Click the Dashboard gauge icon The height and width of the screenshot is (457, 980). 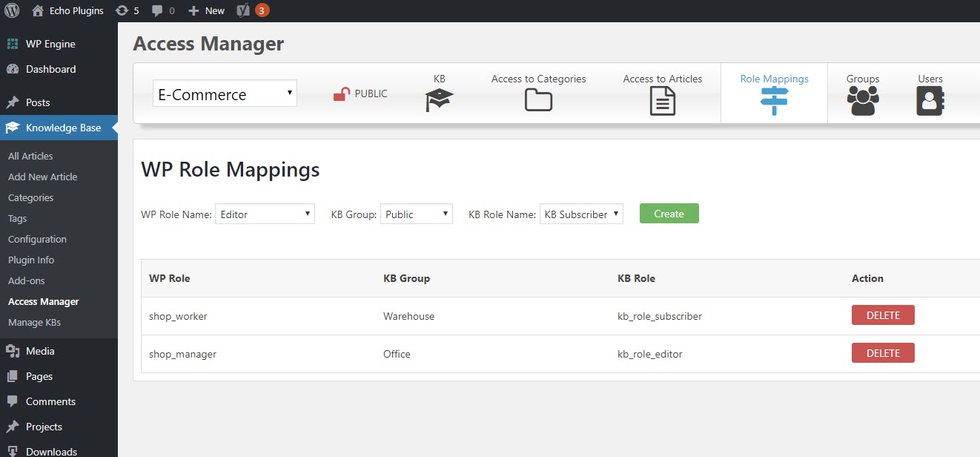(x=13, y=69)
